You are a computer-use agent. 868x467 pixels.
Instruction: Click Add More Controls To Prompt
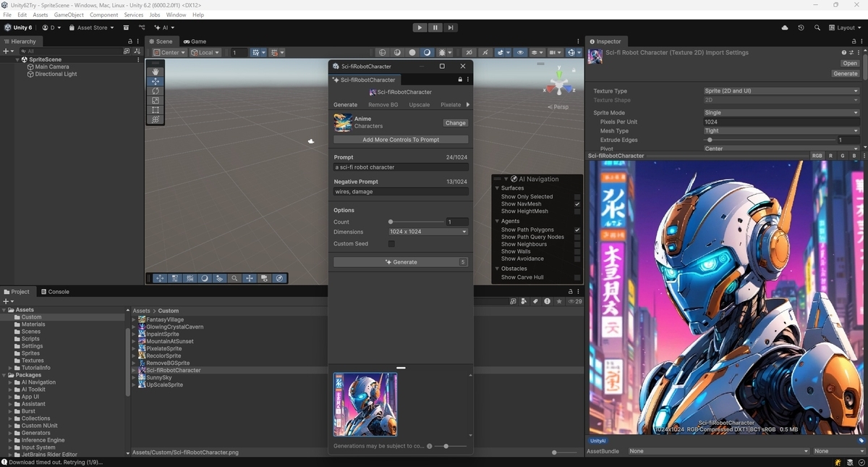pyautogui.click(x=401, y=140)
